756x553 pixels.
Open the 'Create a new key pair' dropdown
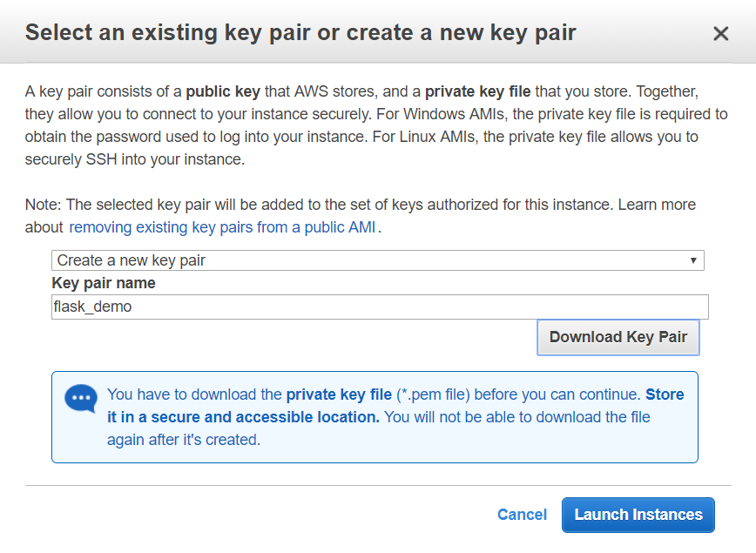[377, 260]
